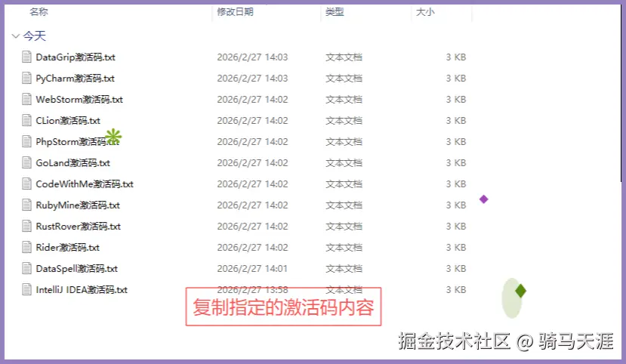Select file name DataGrip激活码.txt
This screenshot has height=364, width=626.
coord(76,57)
